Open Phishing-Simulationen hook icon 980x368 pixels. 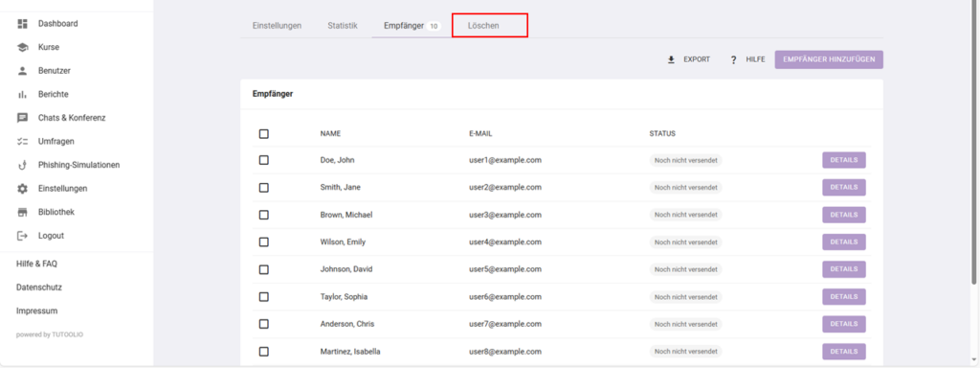(23, 165)
